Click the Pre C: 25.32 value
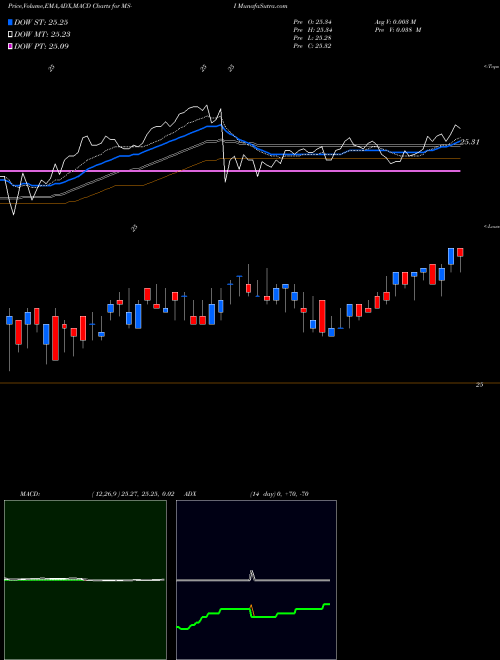Viewport: 500px width, 660px height. (312, 46)
